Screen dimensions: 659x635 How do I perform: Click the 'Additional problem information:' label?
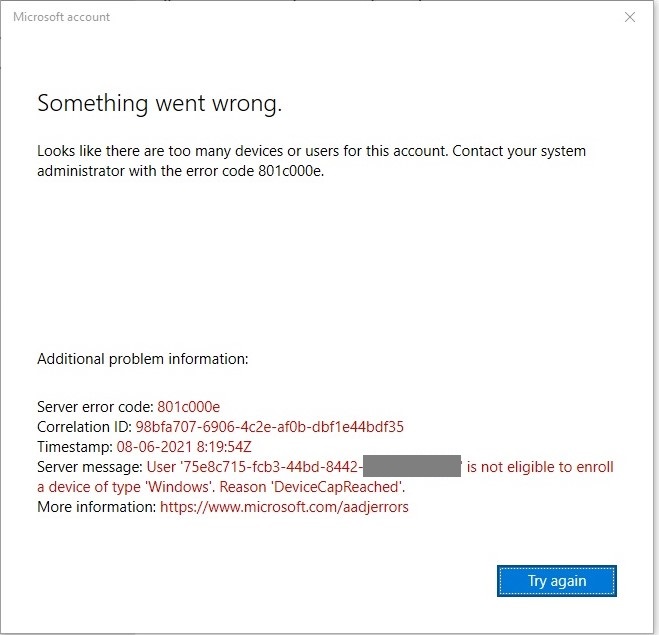pyautogui.click(x=142, y=358)
